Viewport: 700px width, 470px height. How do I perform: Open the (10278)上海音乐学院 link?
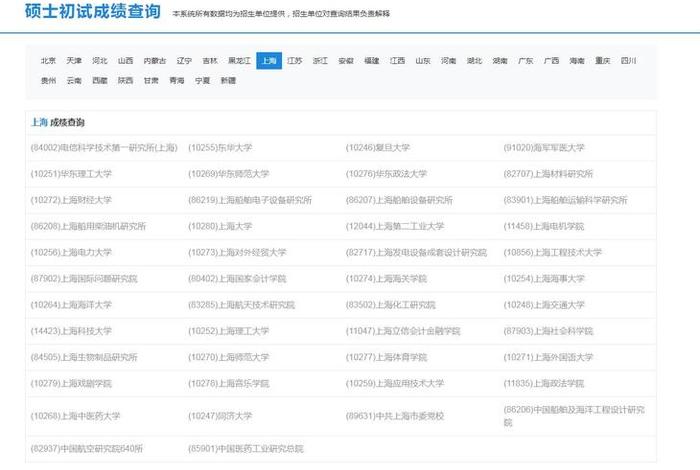pyautogui.click(x=229, y=383)
